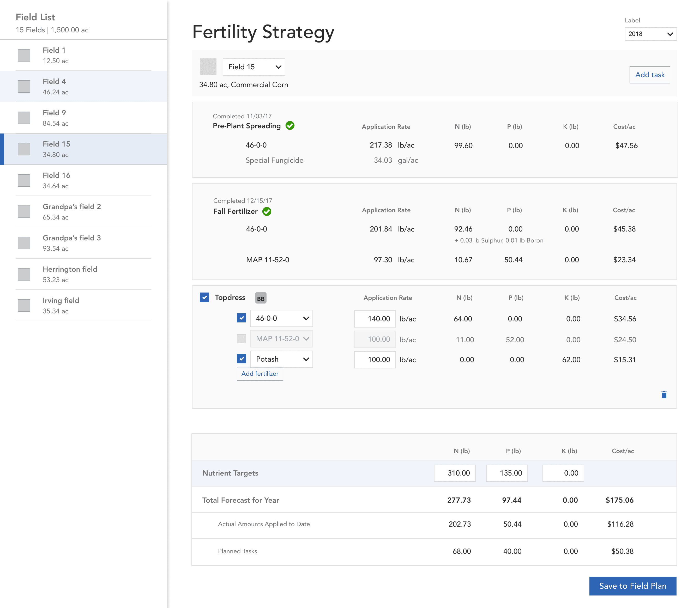Click the Field 1 thumbnail icon
The width and height of the screenshot is (700, 608).
[x=24, y=55]
